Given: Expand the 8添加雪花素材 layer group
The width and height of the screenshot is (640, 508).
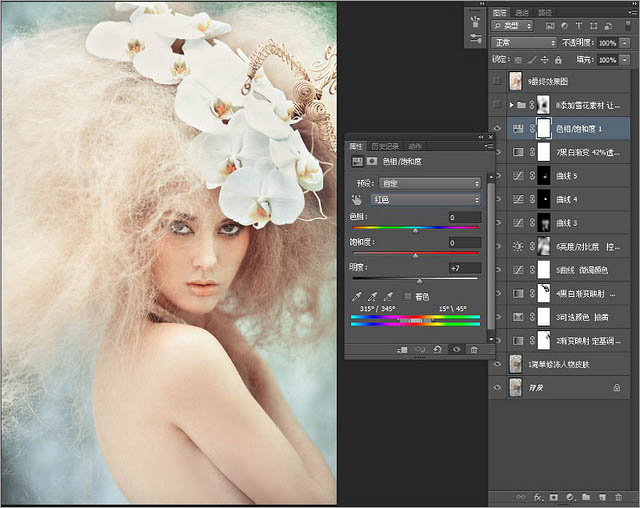Looking at the screenshot, I should [x=512, y=104].
